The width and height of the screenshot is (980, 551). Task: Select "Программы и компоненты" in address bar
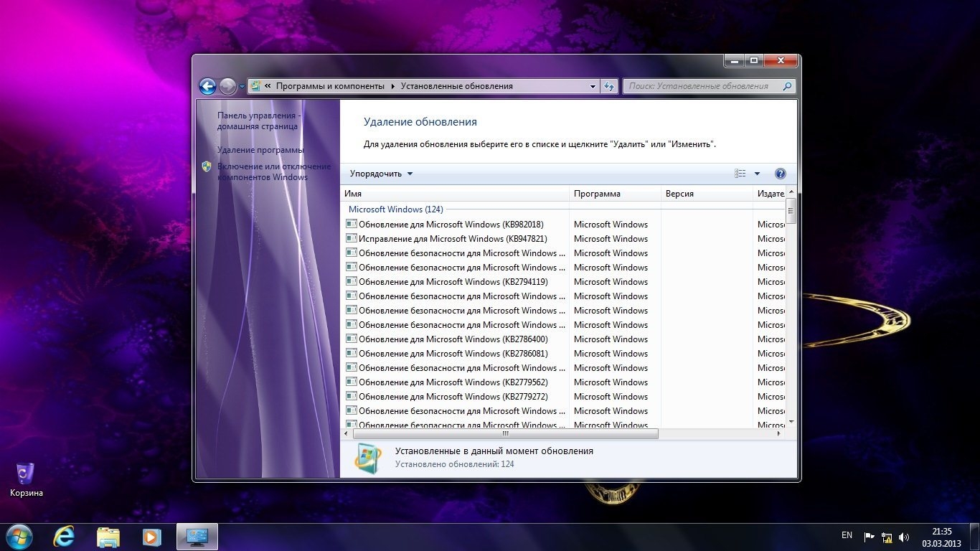330,86
